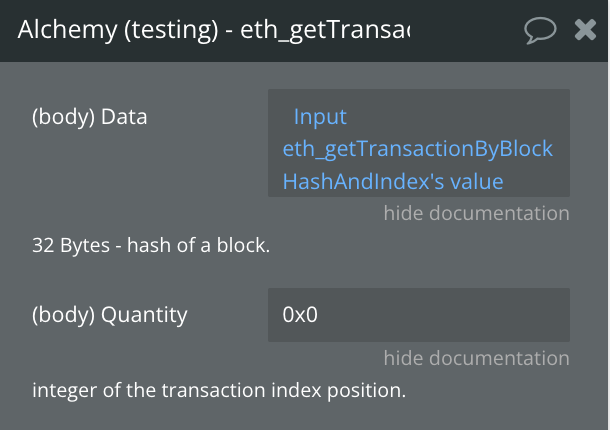Click HashAndIndex's value in the expression
This screenshot has height=430, width=610.
[x=393, y=181]
